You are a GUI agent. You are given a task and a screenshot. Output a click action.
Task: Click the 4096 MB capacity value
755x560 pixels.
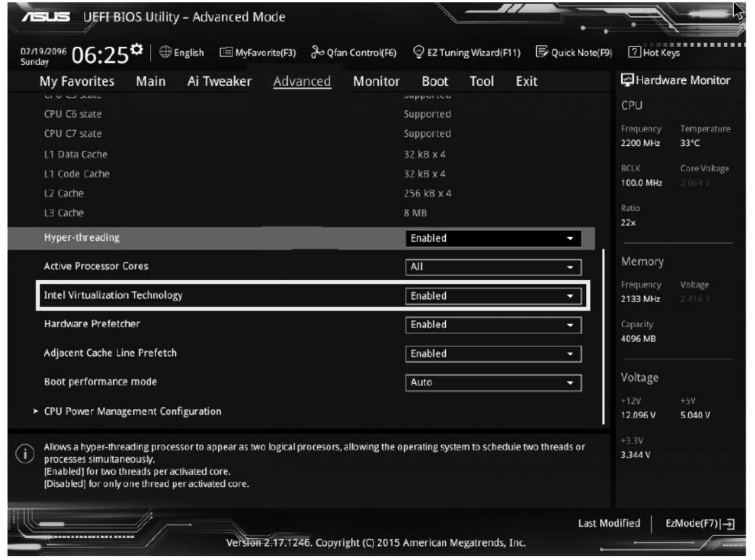(x=638, y=339)
